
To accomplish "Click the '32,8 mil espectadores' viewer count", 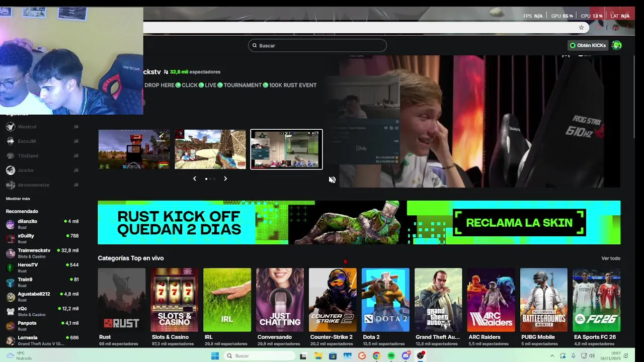I will pyautogui.click(x=195, y=72).
